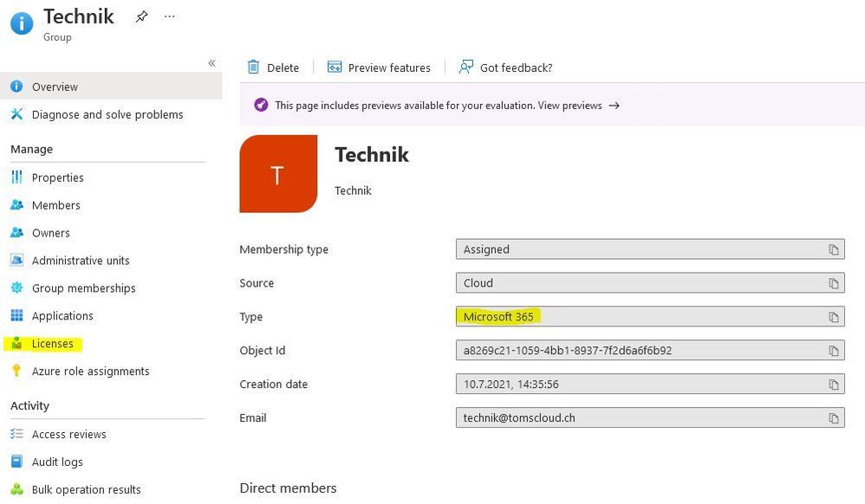
Task: Go to the Members section
Action: click(55, 205)
